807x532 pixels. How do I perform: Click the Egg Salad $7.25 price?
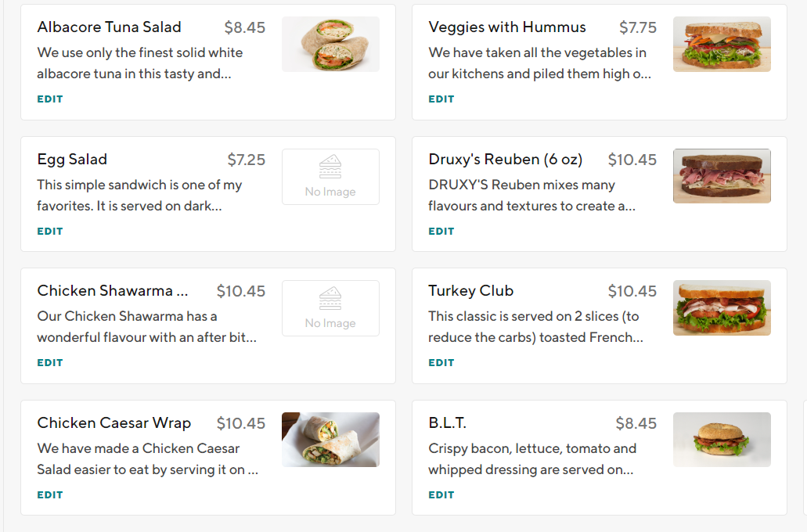click(x=246, y=160)
